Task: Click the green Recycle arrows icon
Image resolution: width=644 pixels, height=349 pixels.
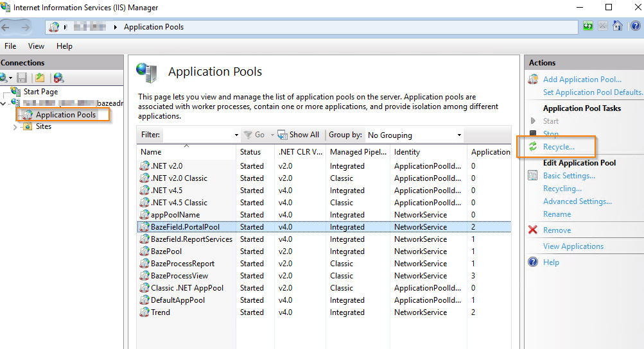Action: [x=533, y=146]
